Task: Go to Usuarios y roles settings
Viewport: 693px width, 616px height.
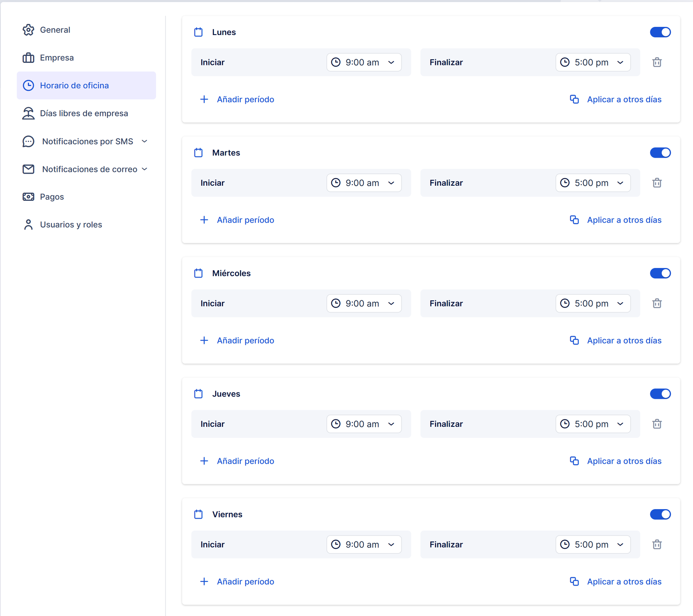Action: pos(71,225)
